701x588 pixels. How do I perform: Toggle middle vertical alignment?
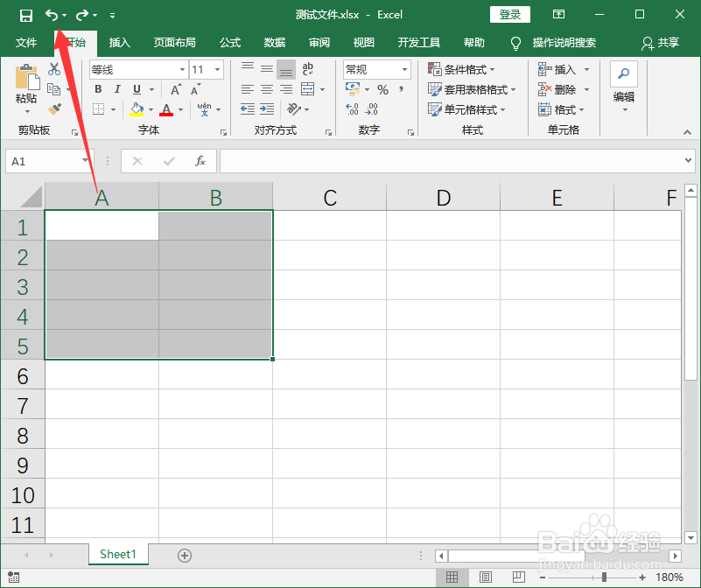[267, 69]
